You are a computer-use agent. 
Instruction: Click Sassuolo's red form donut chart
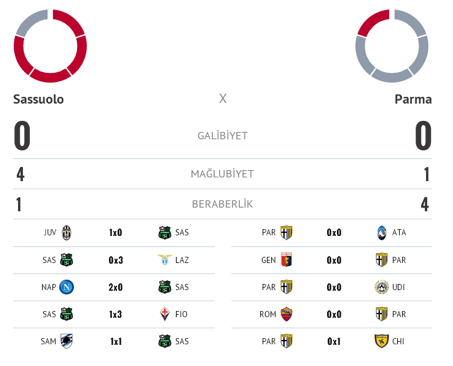coord(50,46)
